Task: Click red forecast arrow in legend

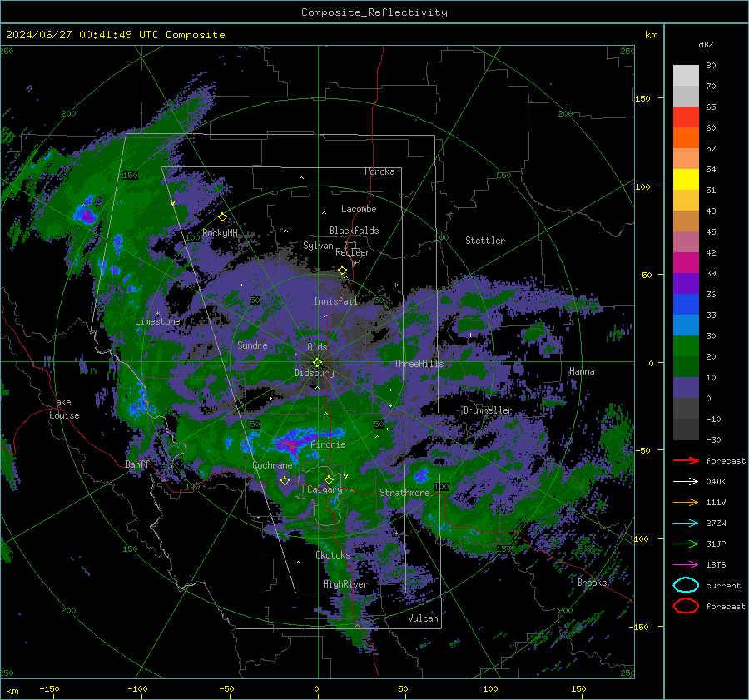Action: point(686,460)
